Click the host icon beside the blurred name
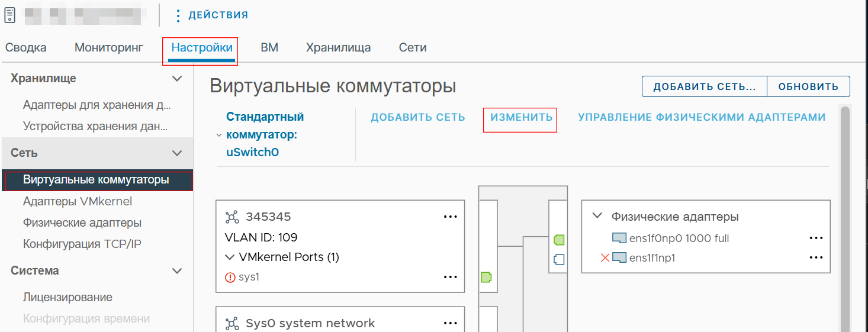Screen dimensions: 868x332 point(9,14)
